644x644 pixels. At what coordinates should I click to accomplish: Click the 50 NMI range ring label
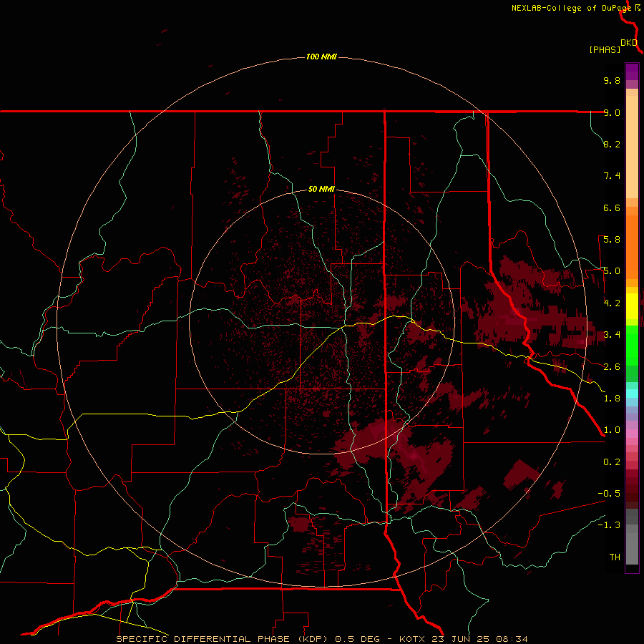(x=321, y=189)
